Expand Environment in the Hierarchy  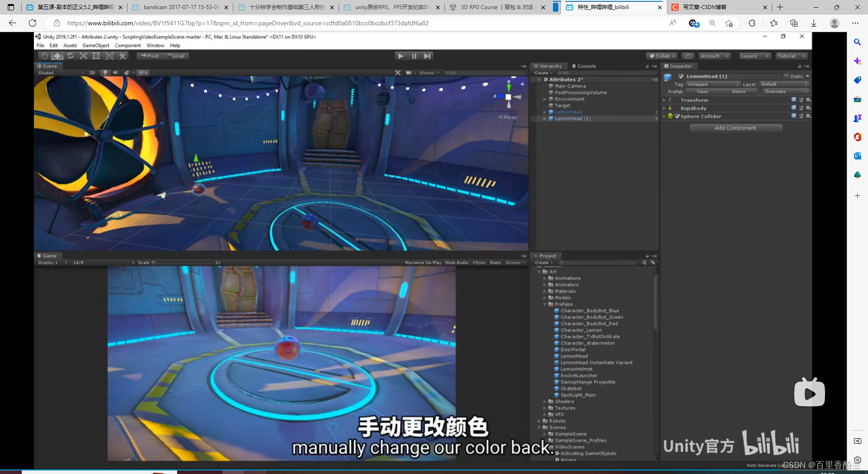click(545, 99)
